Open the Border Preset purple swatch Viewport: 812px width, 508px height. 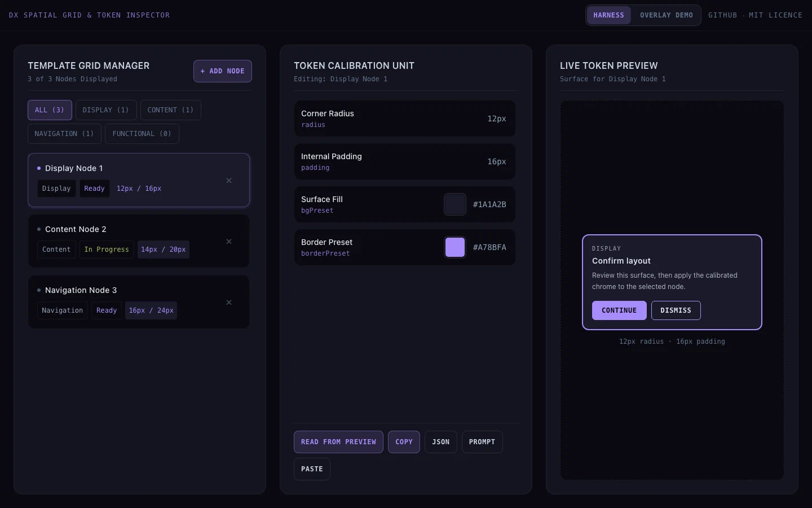tap(455, 247)
